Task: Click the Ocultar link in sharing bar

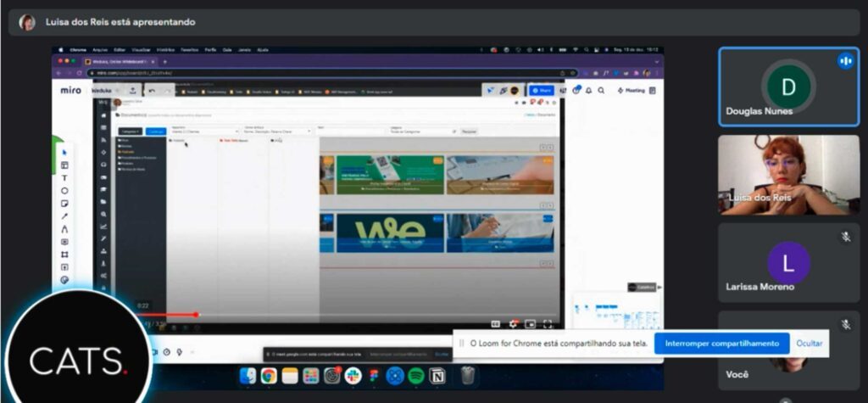Action: [x=809, y=343]
